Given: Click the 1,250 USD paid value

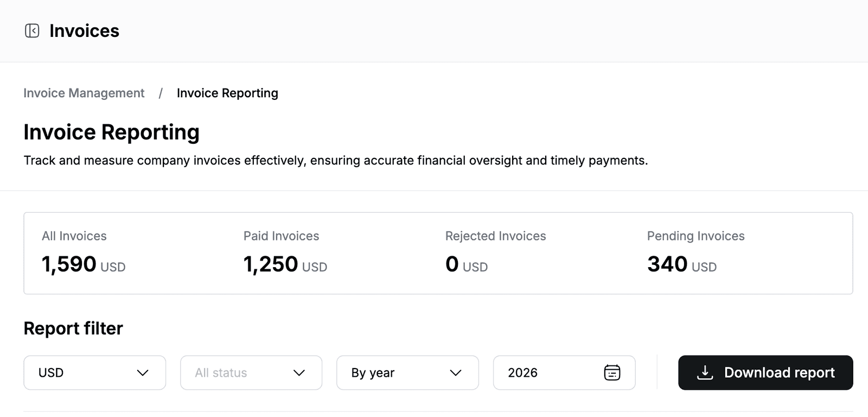Looking at the screenshot, I should click(285, 264).
